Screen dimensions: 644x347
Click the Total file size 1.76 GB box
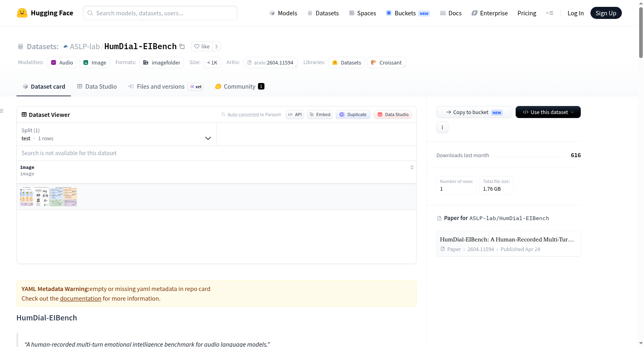pyautogui.click(x=496, y=185)
